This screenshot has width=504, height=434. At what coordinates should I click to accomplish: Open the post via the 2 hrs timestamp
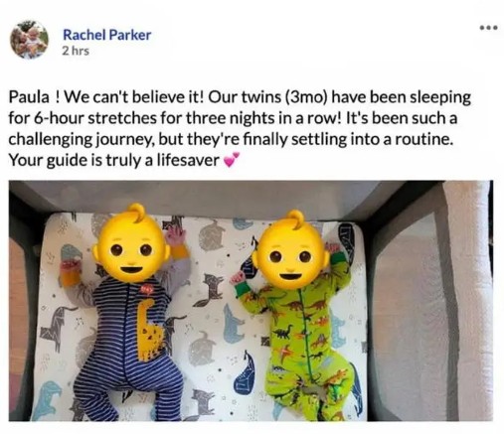(x=76, y=51)
